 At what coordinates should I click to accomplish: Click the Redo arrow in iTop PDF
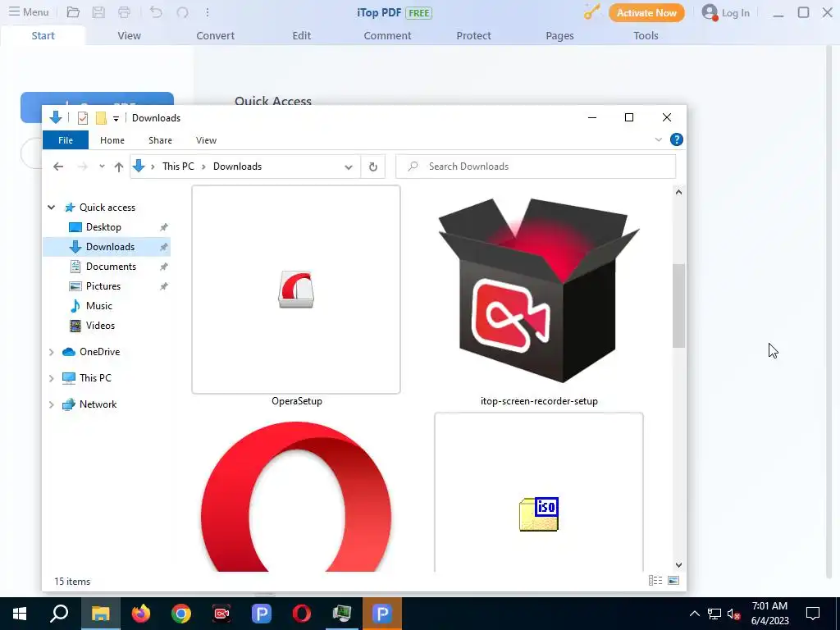[182, 11]
